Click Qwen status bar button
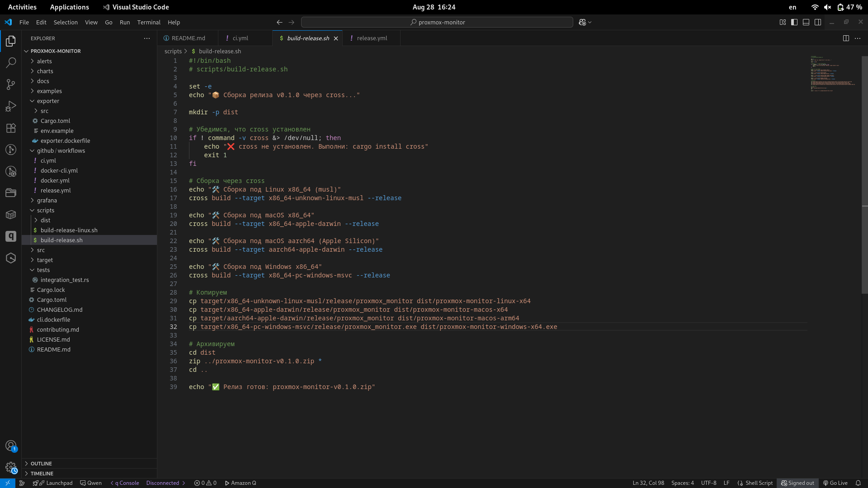This screenshot has height=488, width=868. click(x=91, y=483)
